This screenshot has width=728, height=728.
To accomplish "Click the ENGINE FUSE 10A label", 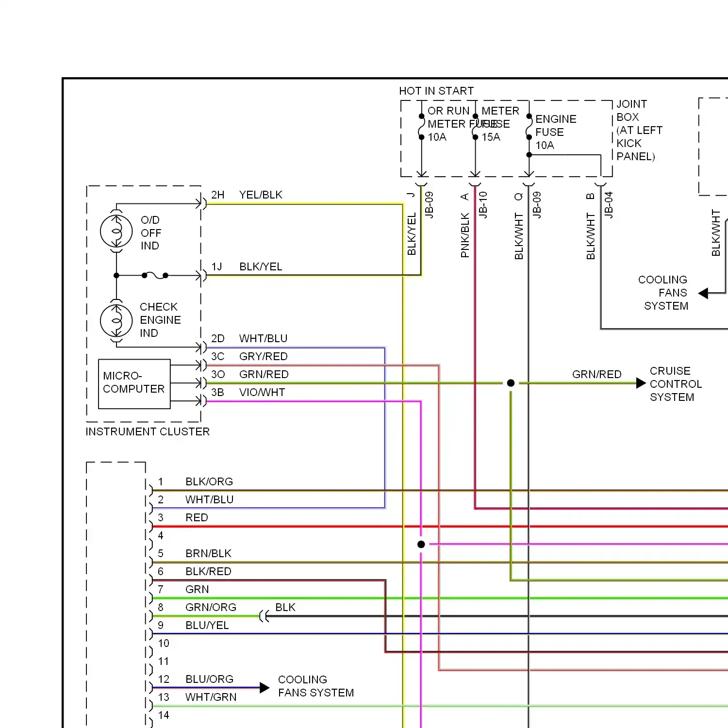I will coord(556,132).
